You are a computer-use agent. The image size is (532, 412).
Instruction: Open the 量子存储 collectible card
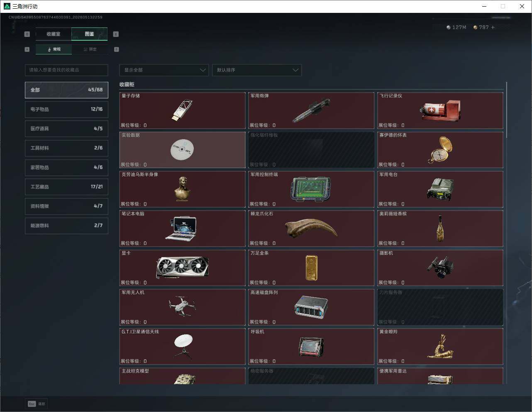pos(183,110)
